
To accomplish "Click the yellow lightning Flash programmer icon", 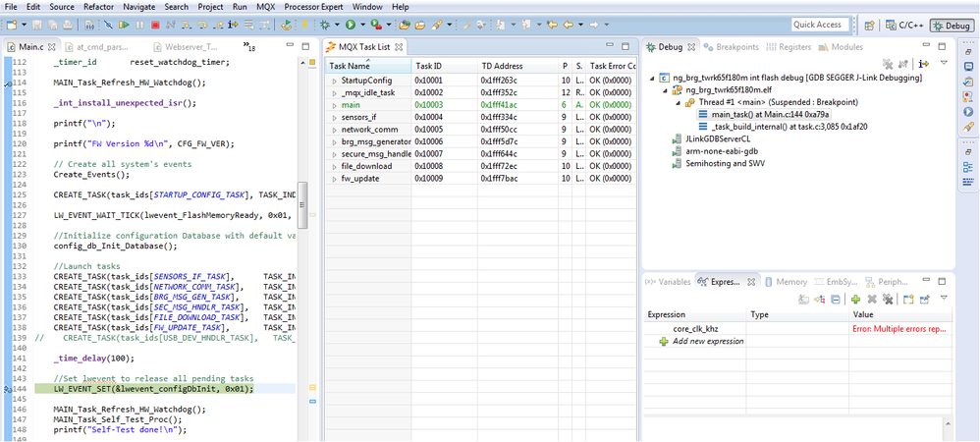I will [x=304, y=25].
